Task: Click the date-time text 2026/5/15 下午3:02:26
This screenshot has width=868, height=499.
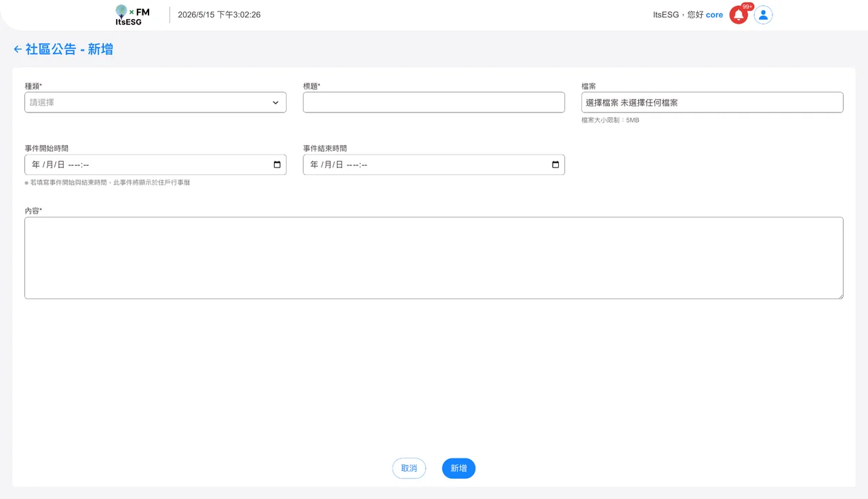Action: [219, 15]
